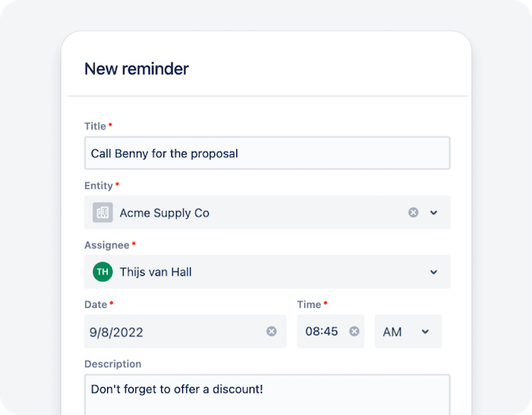Open the AM/PM selector chevron

click(426, 331)
